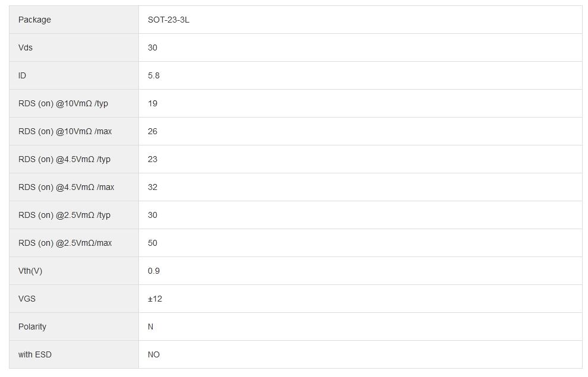The image size is (588, 377).
Task: Click the RDS (on) @4.5VmΩ /max label
Action: (66, 187)
